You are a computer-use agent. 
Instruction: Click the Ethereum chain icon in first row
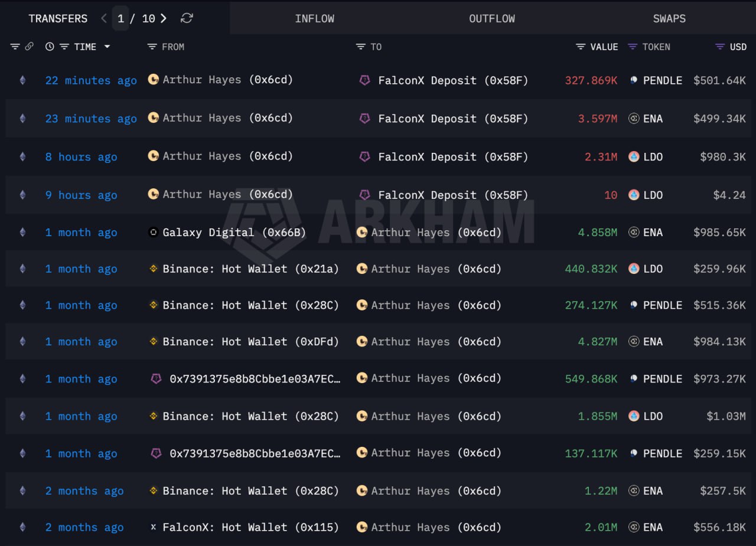tap(22, 80)
